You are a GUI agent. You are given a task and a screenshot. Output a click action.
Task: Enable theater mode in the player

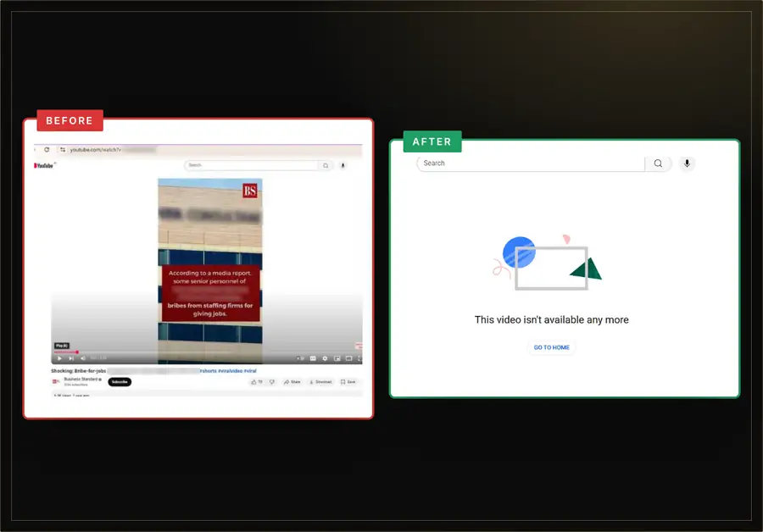(x=348, y=358)
